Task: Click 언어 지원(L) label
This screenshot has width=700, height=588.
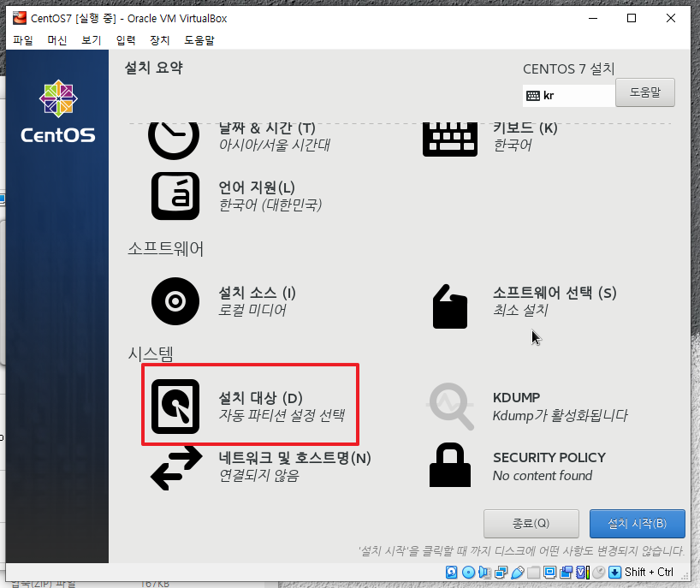Action: tap(257, 187)
